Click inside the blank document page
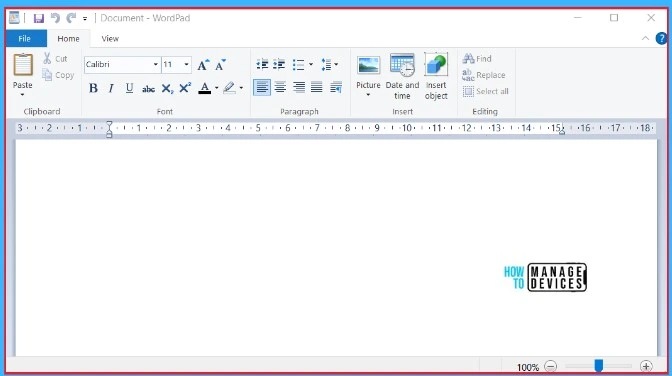The height and width of the screenshot is (376, 672). (x=336, y=247)
